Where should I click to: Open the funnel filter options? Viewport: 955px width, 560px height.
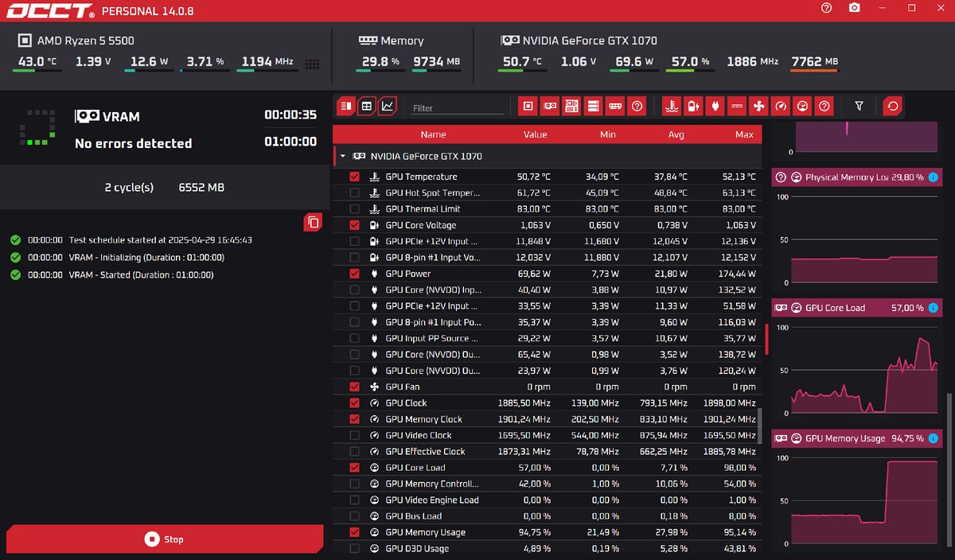coord(859,106)
